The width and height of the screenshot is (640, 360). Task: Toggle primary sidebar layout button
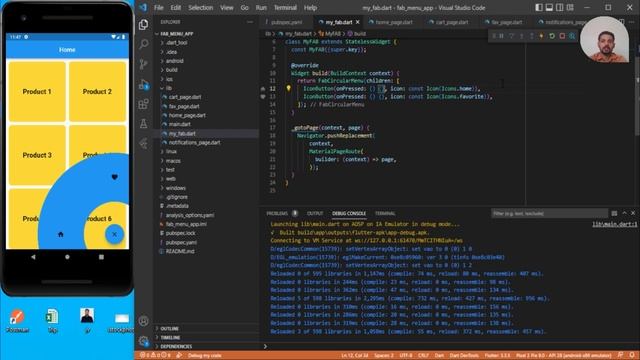[x=539, y=7]
